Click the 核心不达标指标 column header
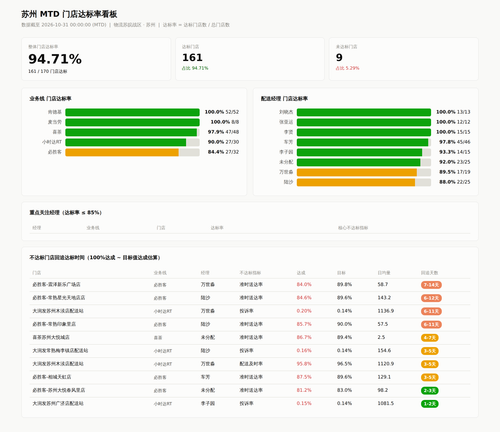The width and height of the screenshot is (500, 432). point(353,228)
